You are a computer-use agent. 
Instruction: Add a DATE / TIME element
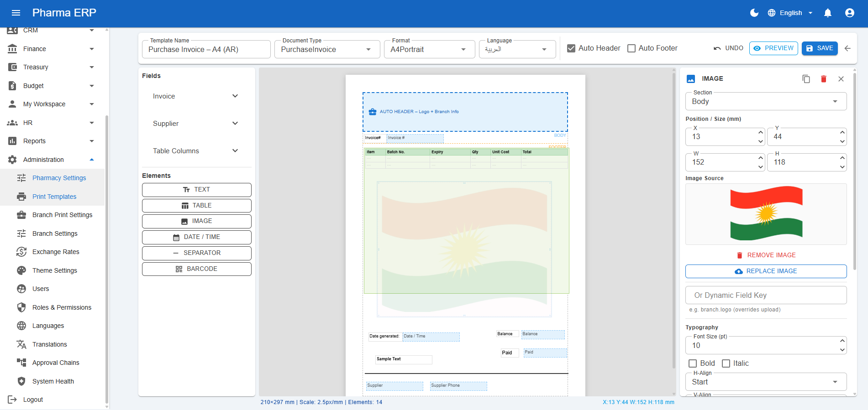197,237
